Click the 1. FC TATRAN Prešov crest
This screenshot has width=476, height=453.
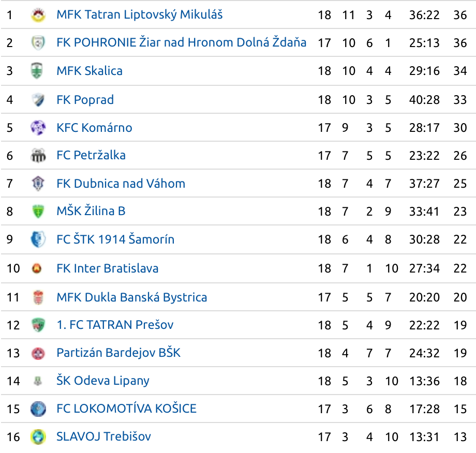38,325
